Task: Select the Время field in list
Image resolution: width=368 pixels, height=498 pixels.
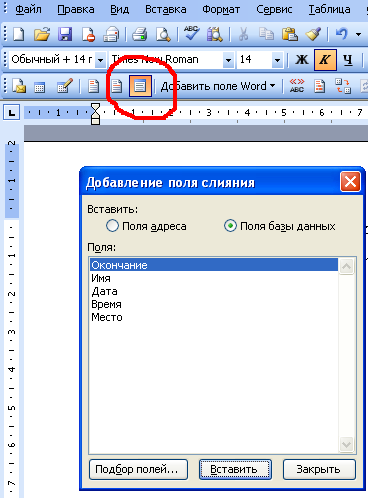Action: [214, 304]
